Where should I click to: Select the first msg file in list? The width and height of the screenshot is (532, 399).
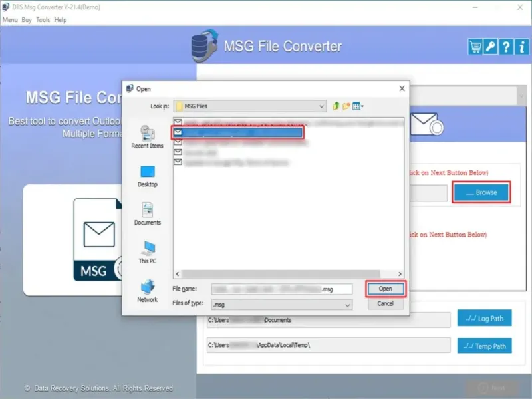pyautogui.click(x=289, y=122)
